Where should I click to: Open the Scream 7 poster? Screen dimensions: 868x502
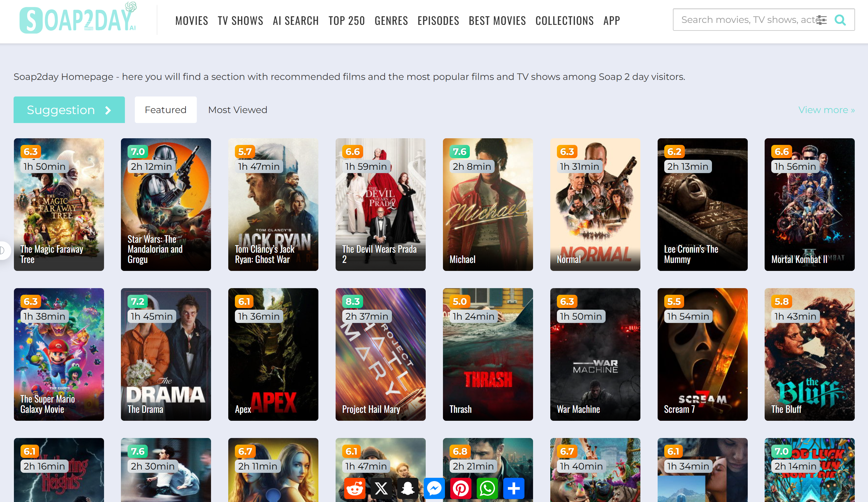click(x=703, y=354)
